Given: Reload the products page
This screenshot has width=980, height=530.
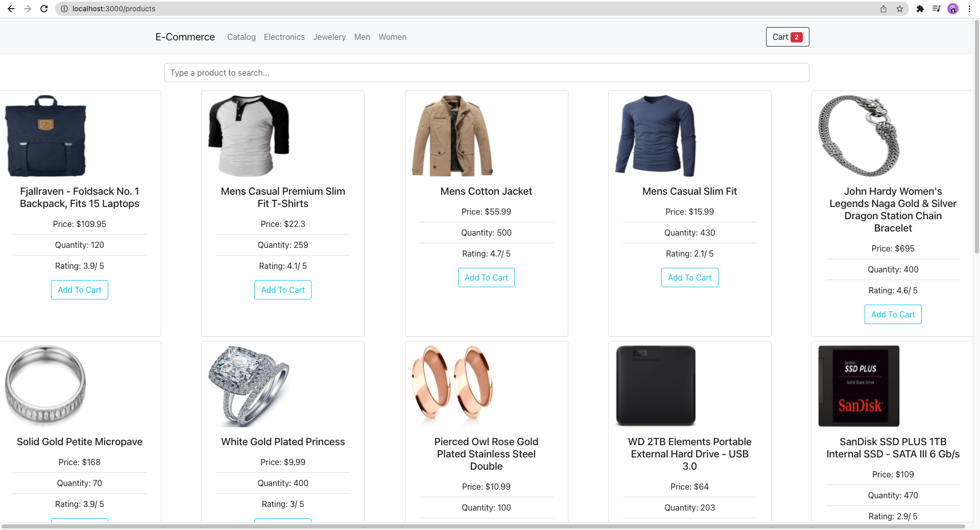Looking at the screenshot, I should (44, 9).
